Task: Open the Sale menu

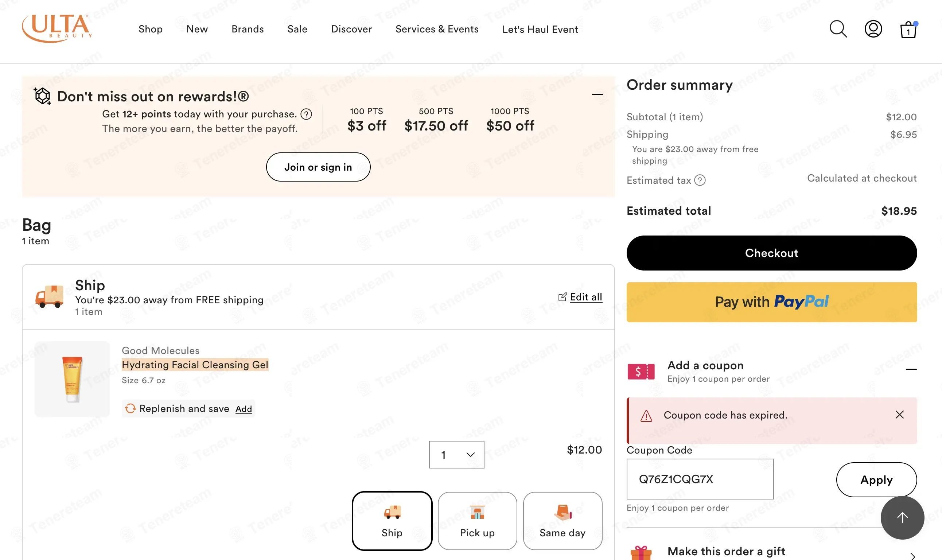Action: click(297, 29)
